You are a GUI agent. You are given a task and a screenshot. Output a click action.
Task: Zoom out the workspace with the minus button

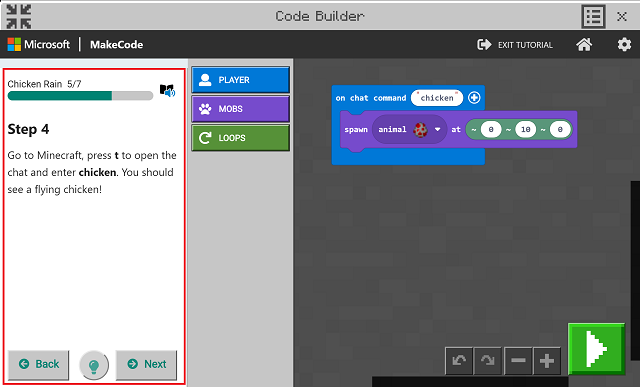click(x=518, y=361)
